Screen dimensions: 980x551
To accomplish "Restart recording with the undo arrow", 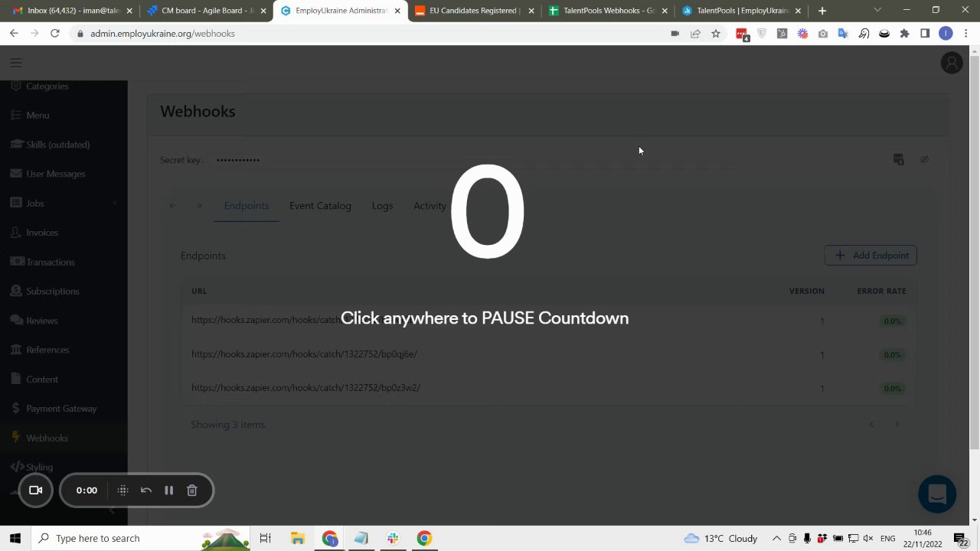I will tap(145, 491).
